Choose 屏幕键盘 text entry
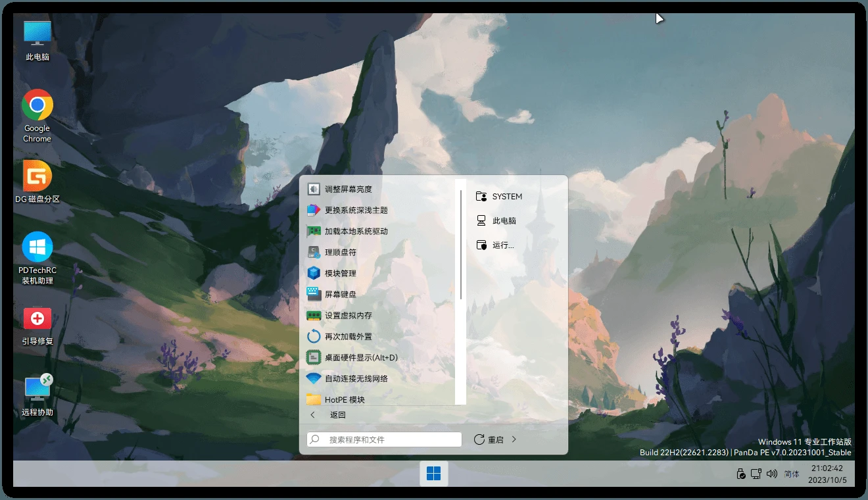This screenshot has height=500, width=868. (341, 294)
